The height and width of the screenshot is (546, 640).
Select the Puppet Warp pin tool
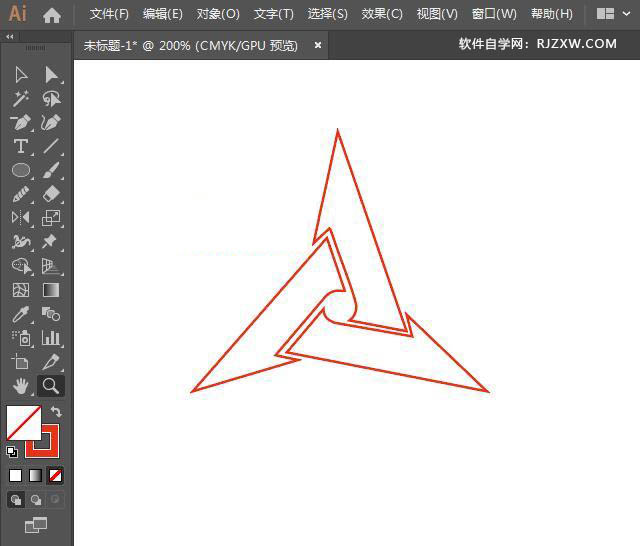[51, 242]
